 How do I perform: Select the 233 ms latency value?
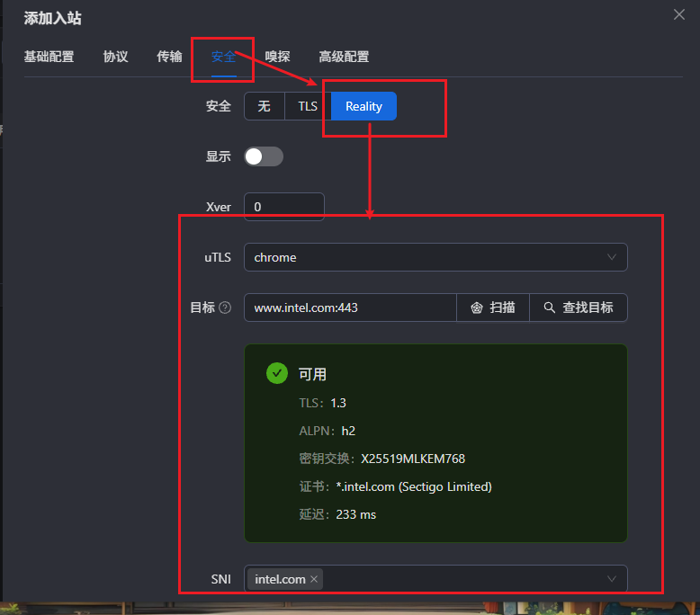[355, 514]
